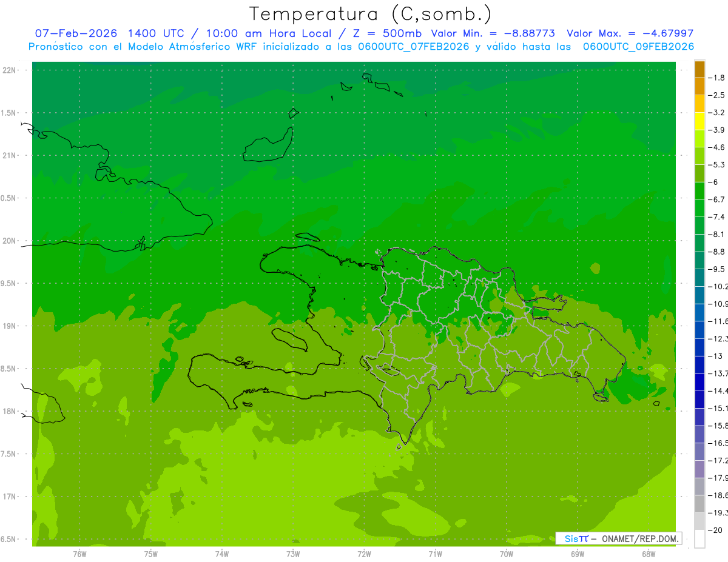Click blue colorbar swatch between -13 and -13.7
Viewport: 728px width, 562px height.
(x=699, y=364)
